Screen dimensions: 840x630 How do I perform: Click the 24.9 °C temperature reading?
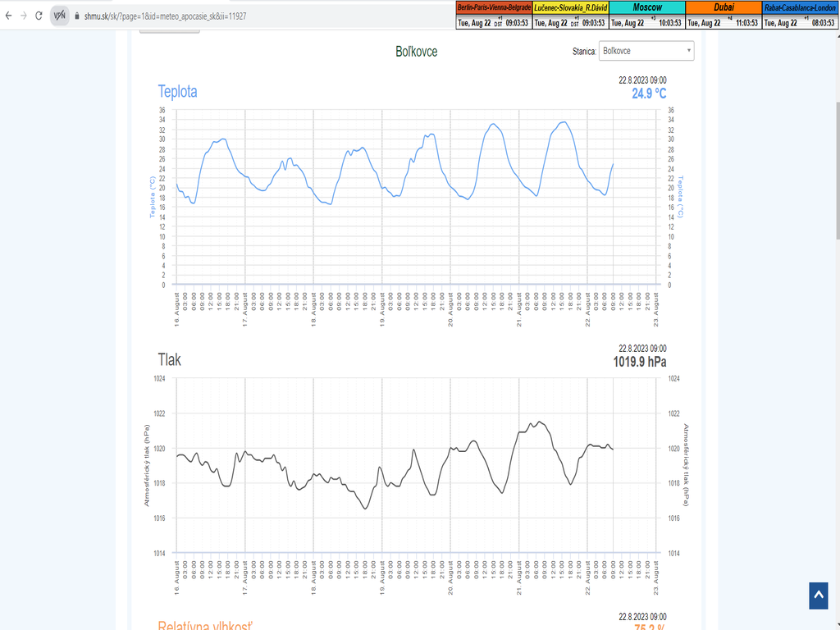click(x=648, y=94)
